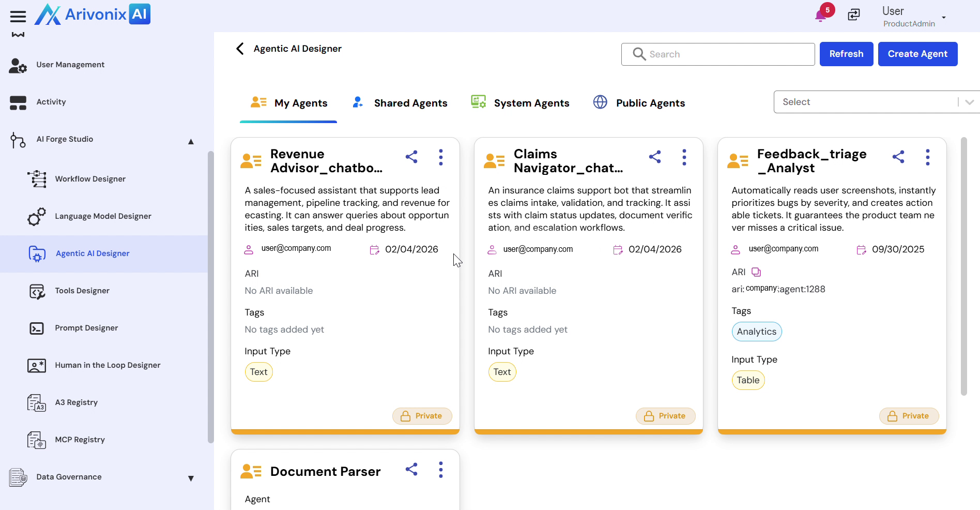Click the agent list vertical scrollbar
This screenshot has height=510, width=980.
[963, 266]
